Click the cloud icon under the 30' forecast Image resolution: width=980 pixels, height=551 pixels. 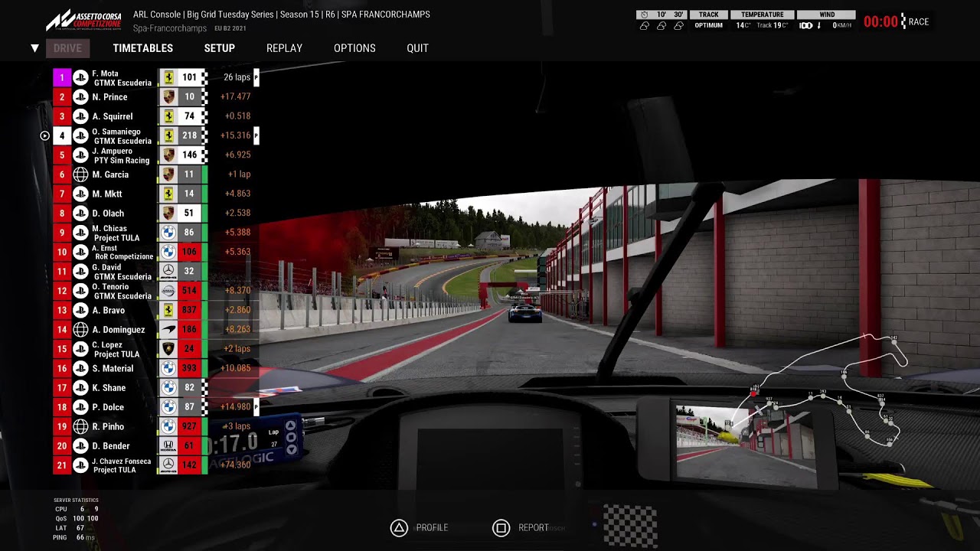678,26
